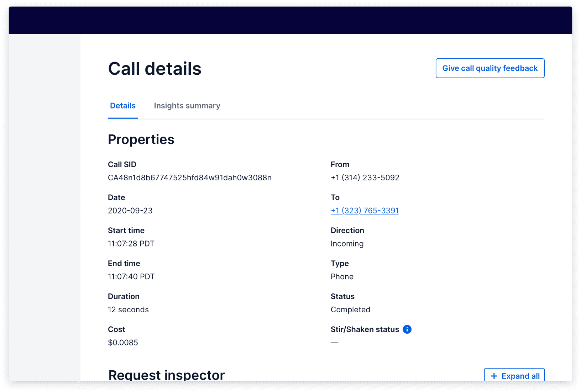Click the From number +1 (314) 233-5092
The image size is (581, 392).
click(365, 178)
